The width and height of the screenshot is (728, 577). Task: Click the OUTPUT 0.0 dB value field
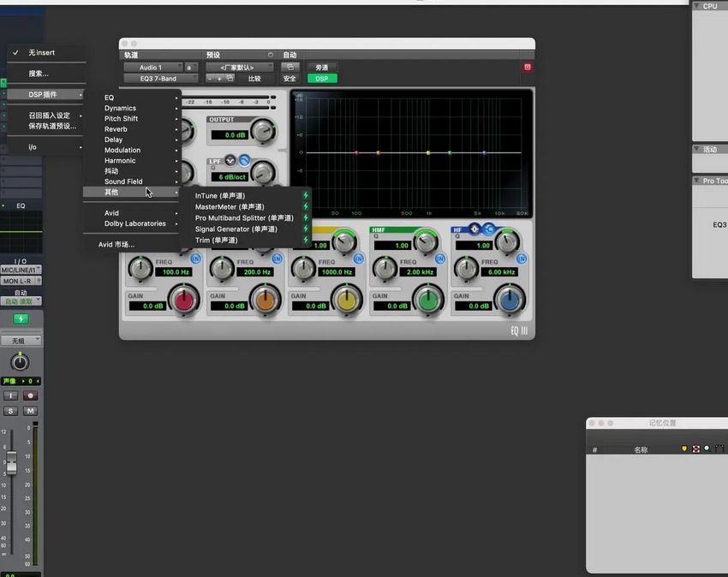click(x=230, y=134)
